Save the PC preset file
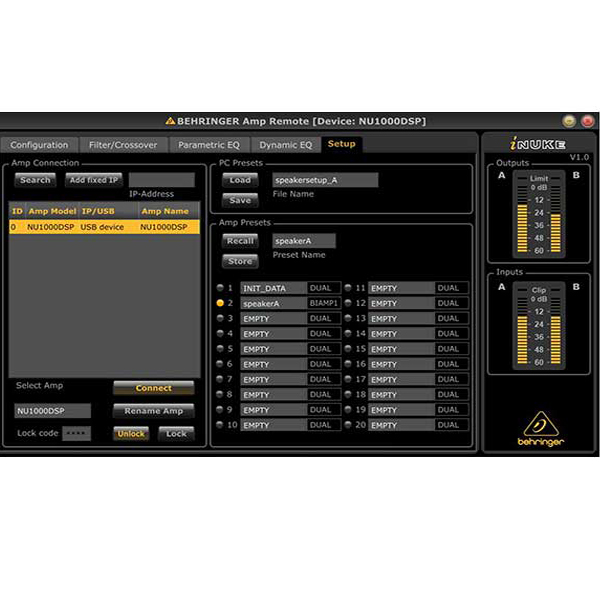The height and width of the screenshot is (600, 600). click(x=240, y=200)
